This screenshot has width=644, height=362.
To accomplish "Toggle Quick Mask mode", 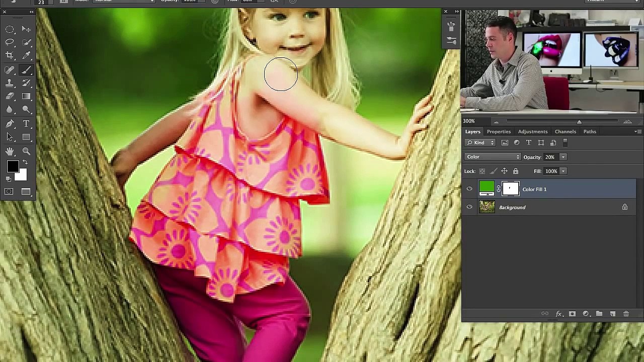I will coord(9,192).
